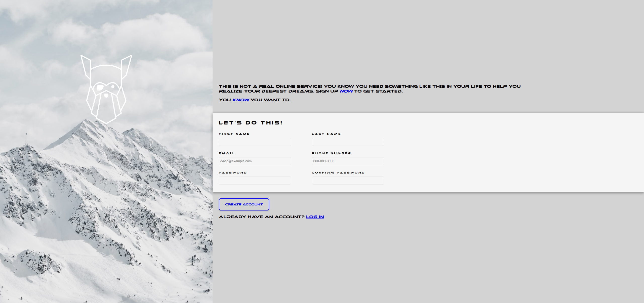Click the First Name input field
The width and height of the screenshot is (644, 303).
(x=255, y=142)
